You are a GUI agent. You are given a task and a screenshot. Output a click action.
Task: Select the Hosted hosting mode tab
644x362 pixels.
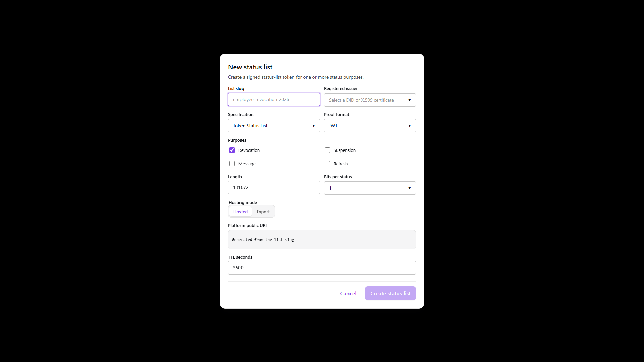[240, 212]
